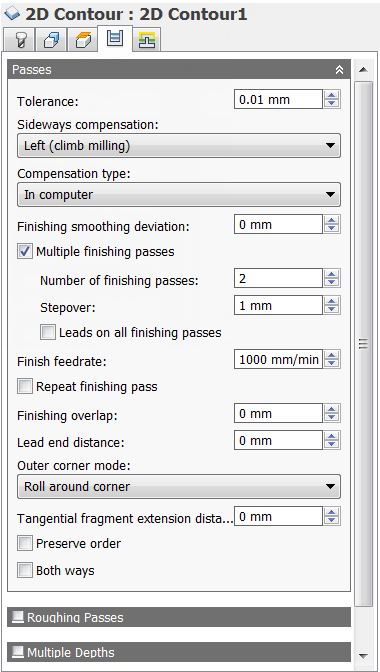This screenshot has height=672, width=380.
Task: Enable Leads on all finishing passes
Action: [x=48, y=333]
